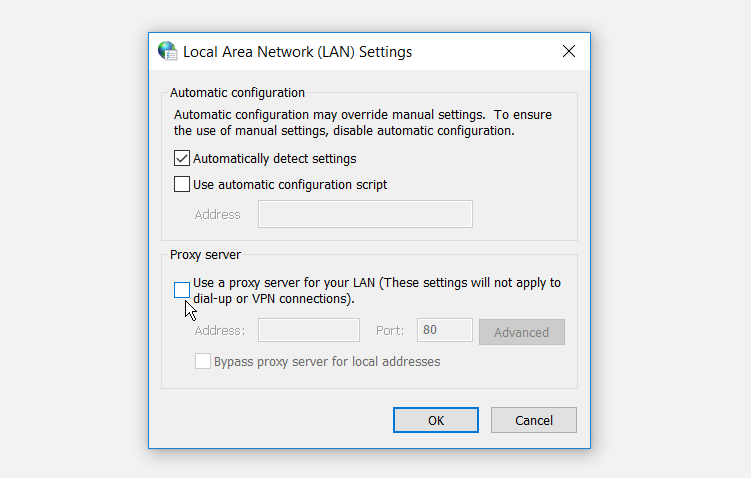Focus the proxy server Address input box
Viewport: 751px width, 478px height.
pyautogui.click(x=309, y=331)
